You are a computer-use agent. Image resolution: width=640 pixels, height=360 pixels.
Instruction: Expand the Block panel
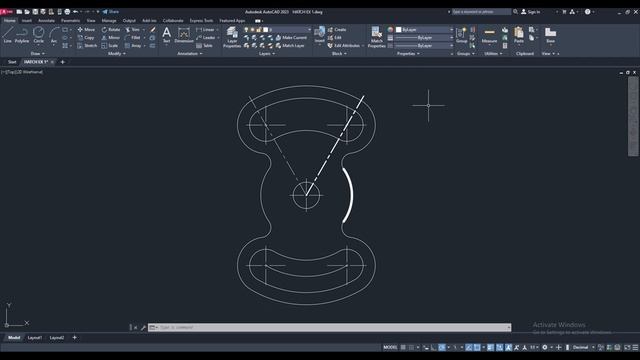pos(339,53)
